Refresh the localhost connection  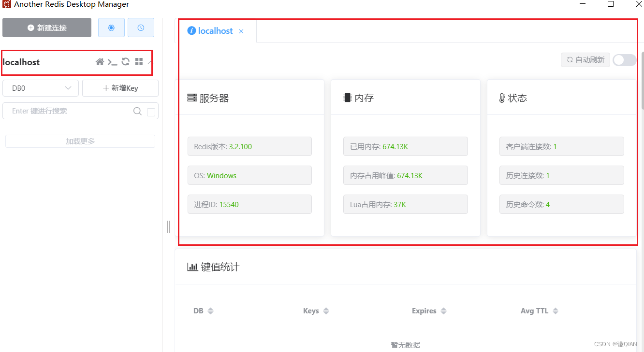click(x=126, y=62)
